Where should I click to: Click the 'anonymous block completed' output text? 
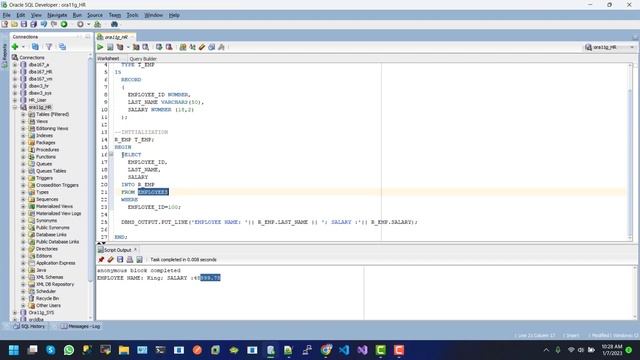coord(139,271)
